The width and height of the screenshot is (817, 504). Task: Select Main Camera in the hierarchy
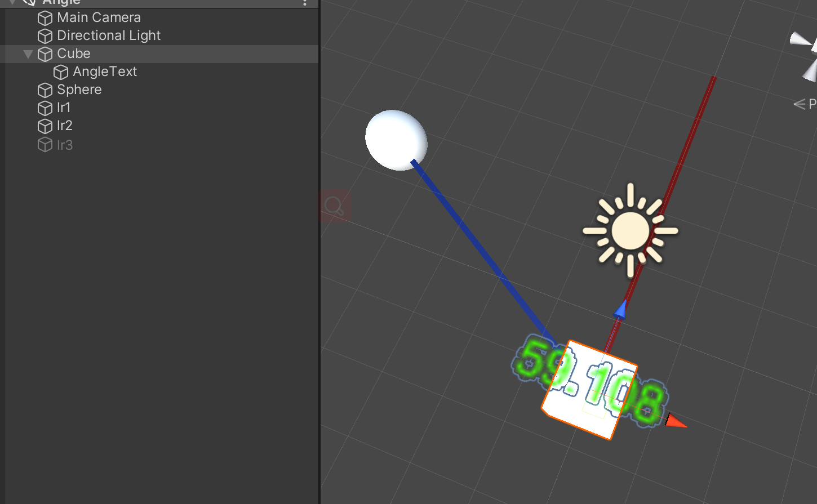click(99, 17)
